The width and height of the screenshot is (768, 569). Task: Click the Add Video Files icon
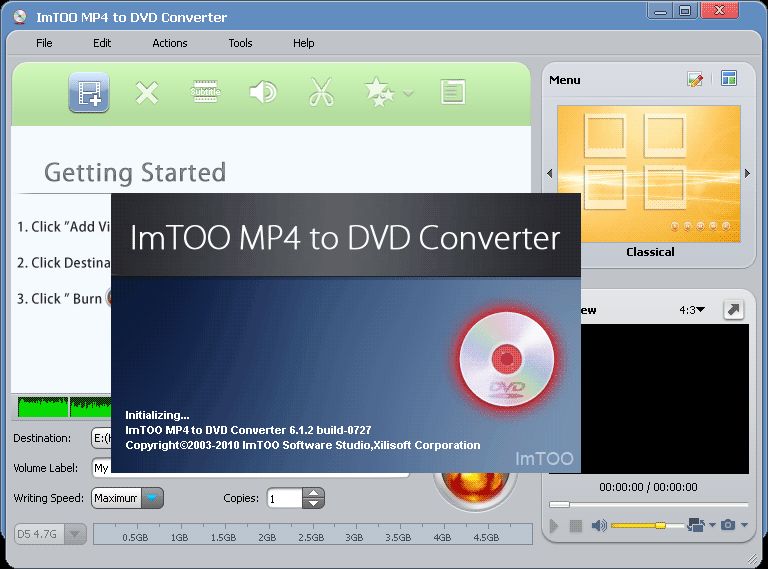pyautogui.click(x=89, y=92)
